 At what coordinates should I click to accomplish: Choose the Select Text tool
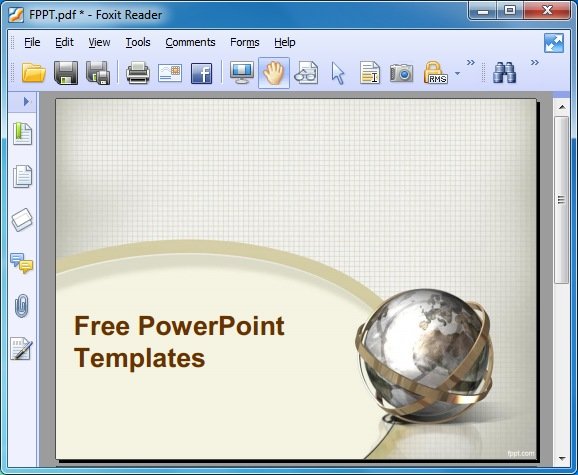(x=370, y=73)
